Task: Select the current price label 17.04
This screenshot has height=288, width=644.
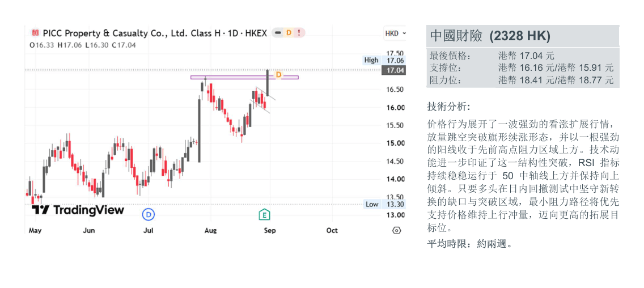Action: tap(393, 71)
